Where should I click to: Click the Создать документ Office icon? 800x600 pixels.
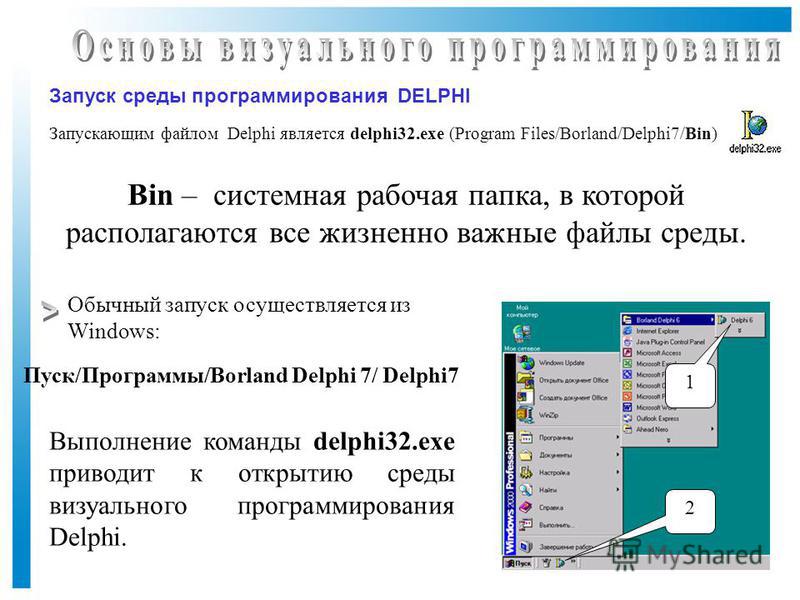point(526,397)
